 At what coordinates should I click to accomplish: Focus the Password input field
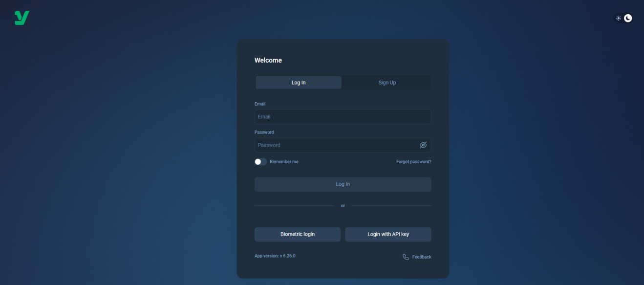[343, 145]
